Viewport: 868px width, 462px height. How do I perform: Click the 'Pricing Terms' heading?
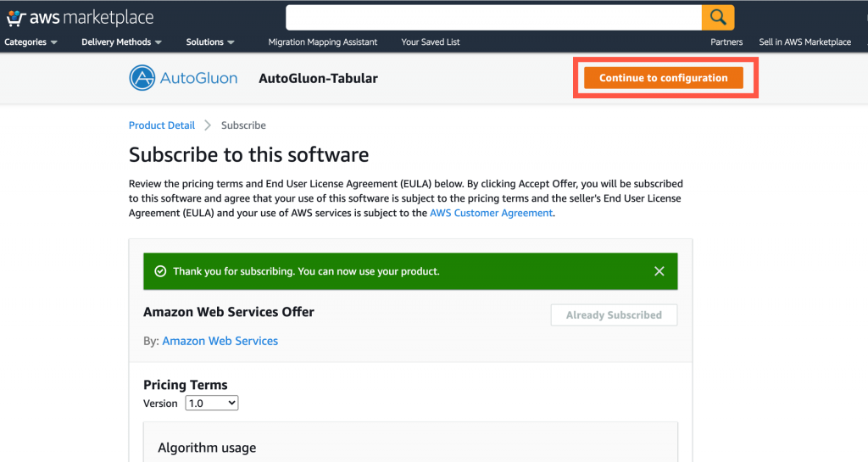(x=186, y=385)
